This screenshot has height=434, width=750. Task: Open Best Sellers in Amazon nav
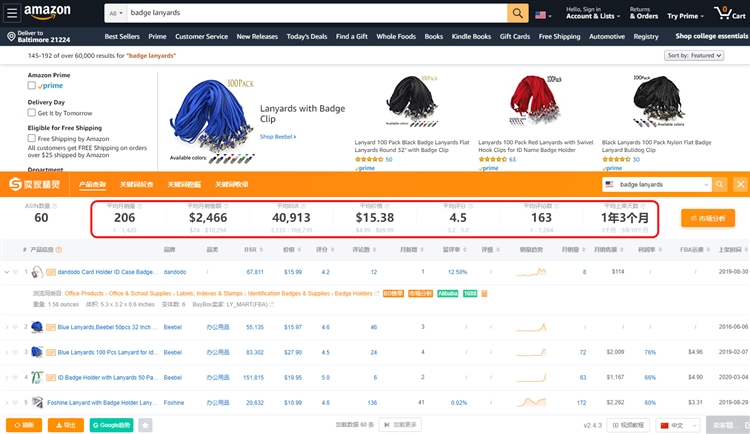[x=122, y=36]
